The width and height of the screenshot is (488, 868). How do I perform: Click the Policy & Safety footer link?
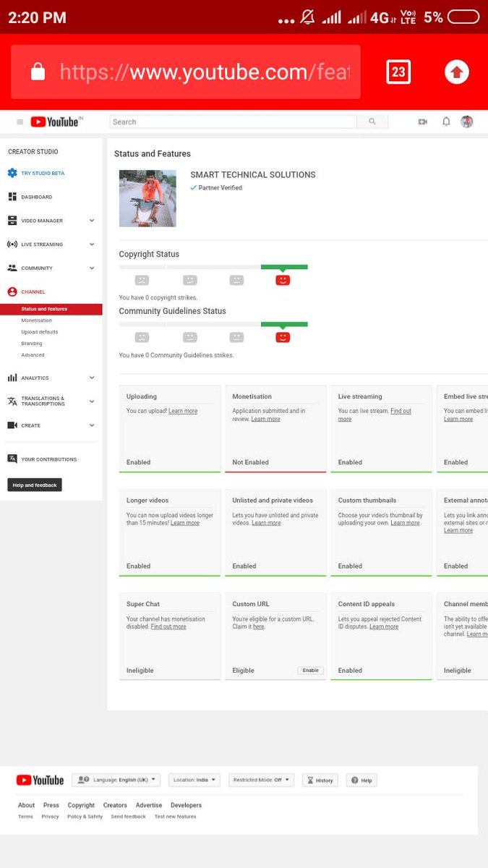pos(85,817)
